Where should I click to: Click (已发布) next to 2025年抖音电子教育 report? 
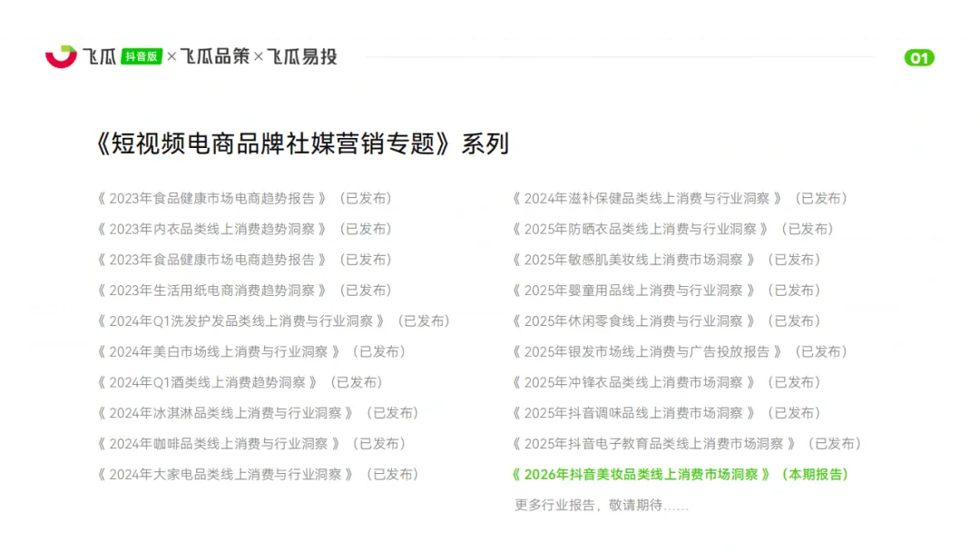(x=835, y=443)
